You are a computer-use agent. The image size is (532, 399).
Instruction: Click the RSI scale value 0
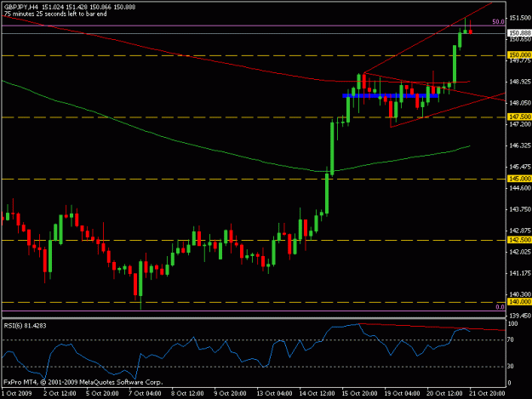tap(509, 384)
